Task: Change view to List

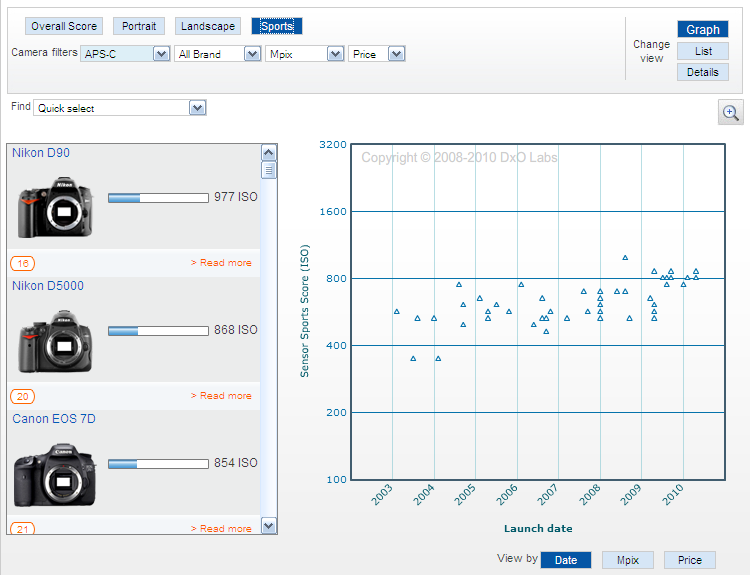Action: (703, 51)
